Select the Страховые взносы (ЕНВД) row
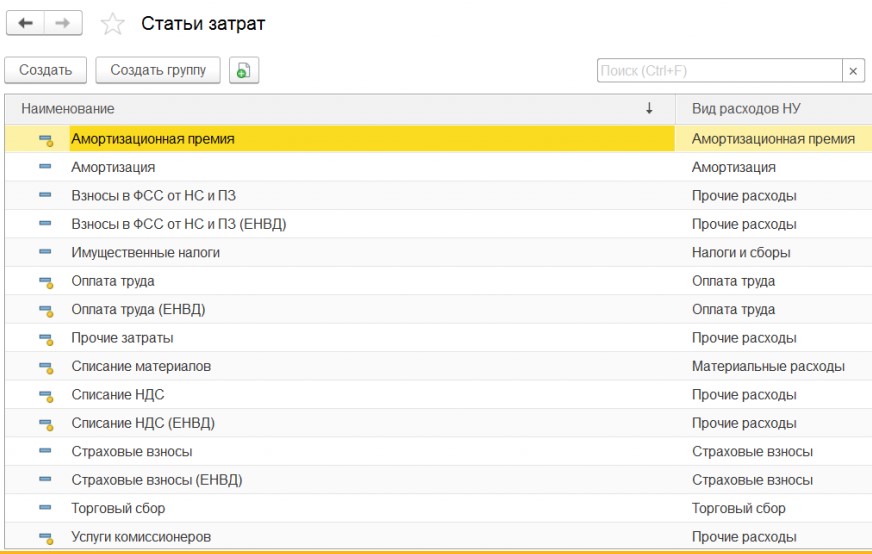Screen dimensions: 872x554 tap(156, 480)
